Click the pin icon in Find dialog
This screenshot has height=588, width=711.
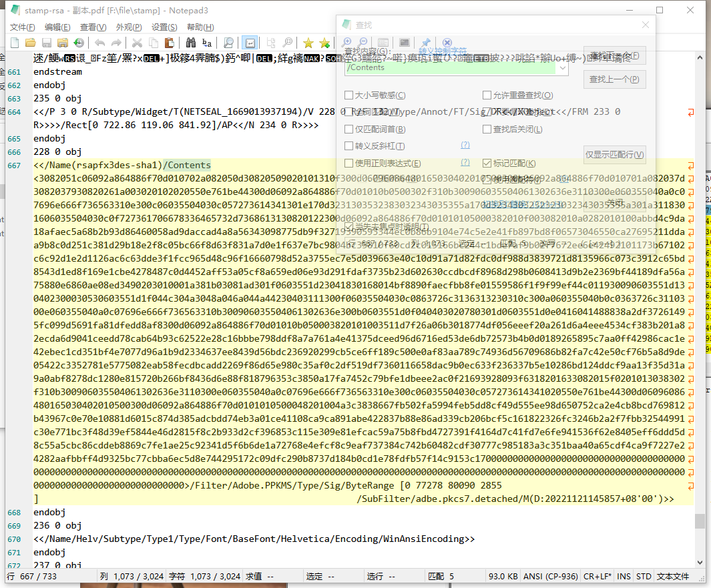coord(426,42)
